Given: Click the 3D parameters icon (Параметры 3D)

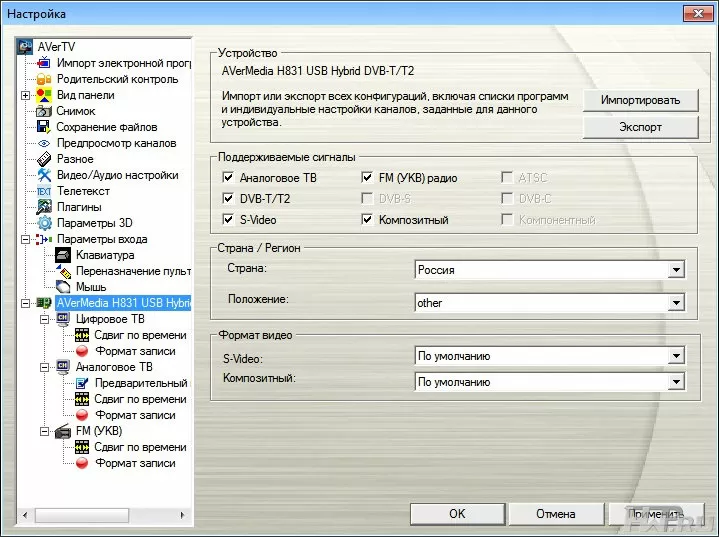Looking at the screenshot, I should (43, 223).
